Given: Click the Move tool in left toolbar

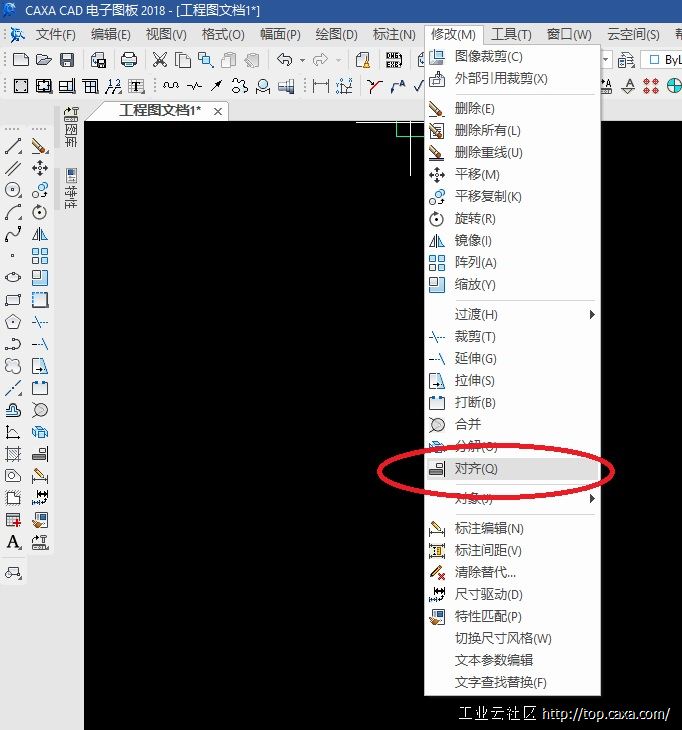Looking at the screenshot, I should click(40, 168).
